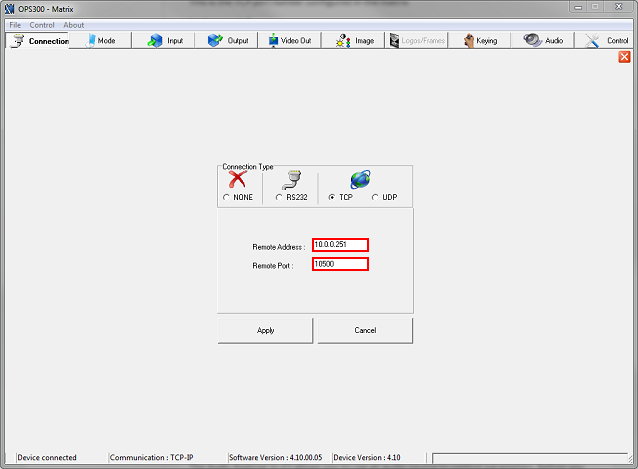Open the Audio tab
The height and width of the screenshot is (469, 638).
pos(543,41)
